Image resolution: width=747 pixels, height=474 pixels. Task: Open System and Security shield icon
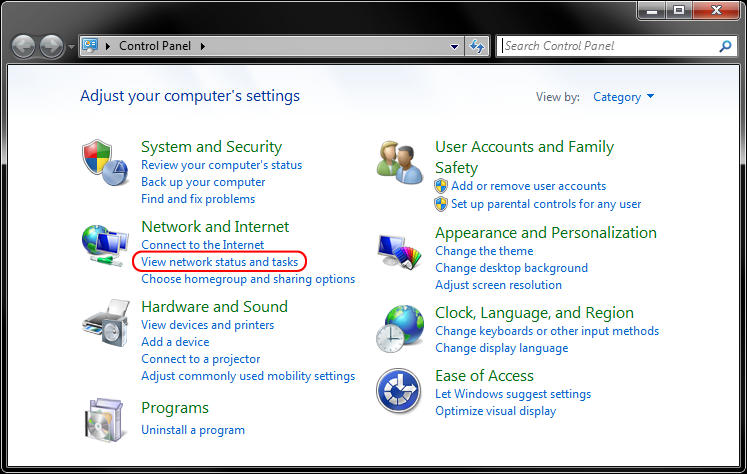[x=105, y=162]
